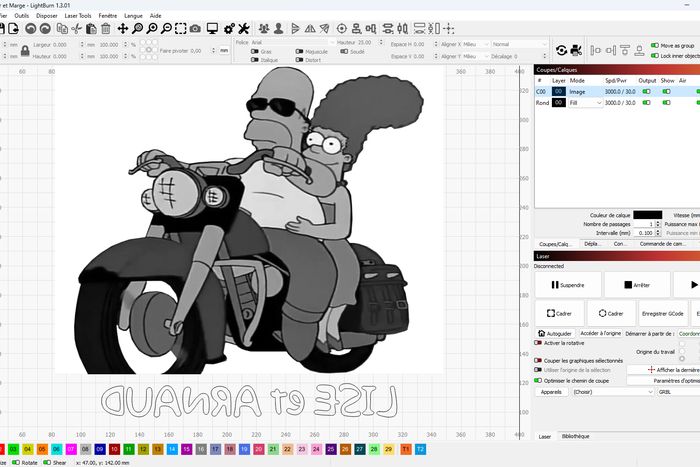Click the rotate-view eye icon near camera
700x467 pixels.
562,50
